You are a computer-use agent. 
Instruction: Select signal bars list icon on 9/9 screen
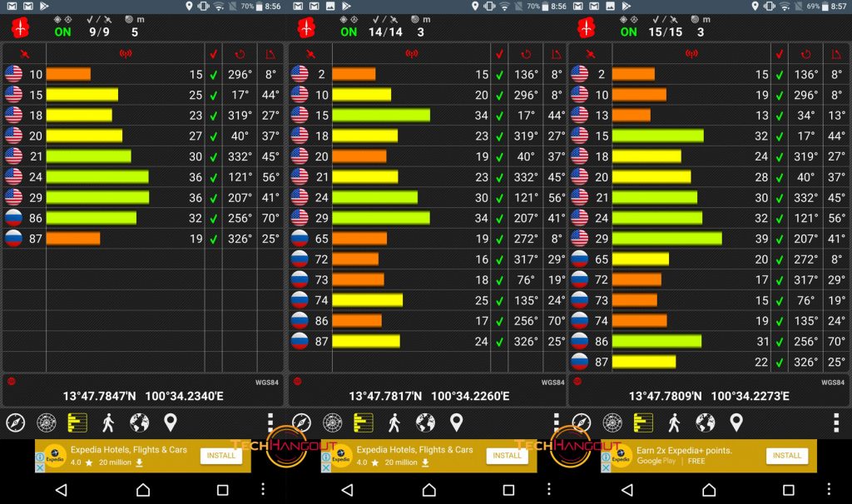pos(77,422)
